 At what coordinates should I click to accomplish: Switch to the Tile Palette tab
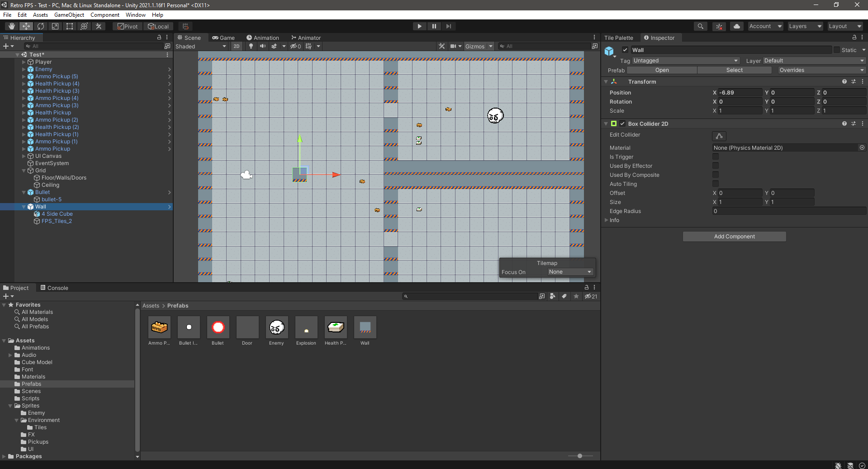(619, 38)
